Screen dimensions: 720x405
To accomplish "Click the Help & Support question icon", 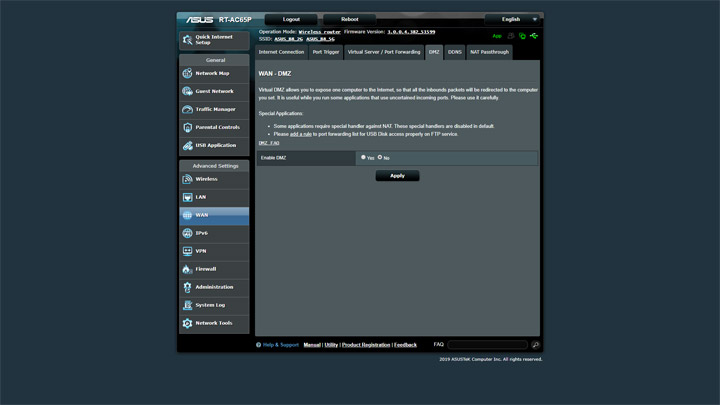I will point(259,345).
